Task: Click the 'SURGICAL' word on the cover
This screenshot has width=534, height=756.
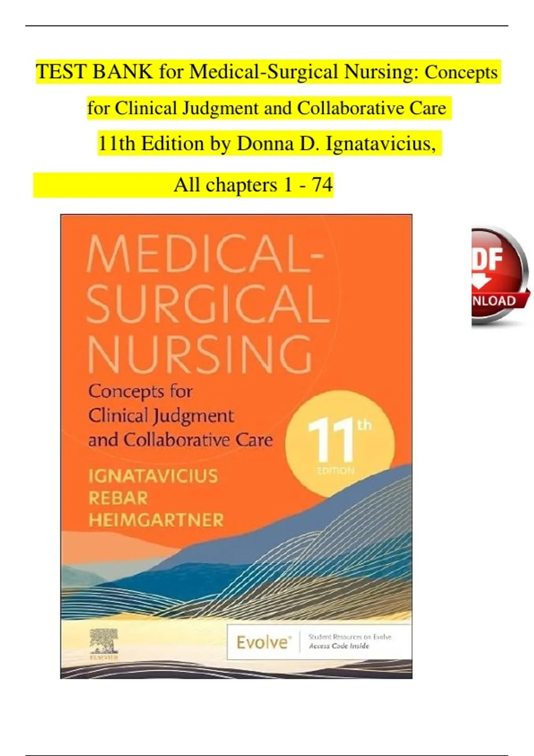Action: pyautogui.click(x=208, y=304)
